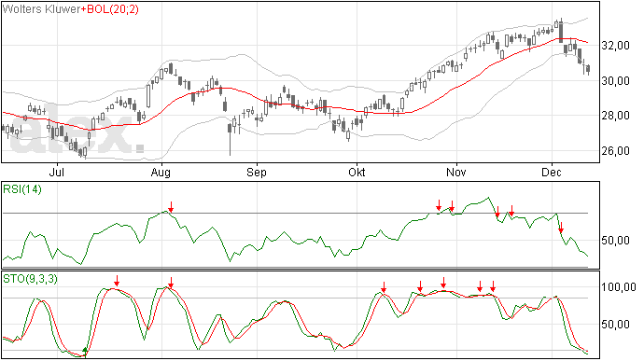
Task: Click the 32,00 price axis label
Action: (615, 46)
